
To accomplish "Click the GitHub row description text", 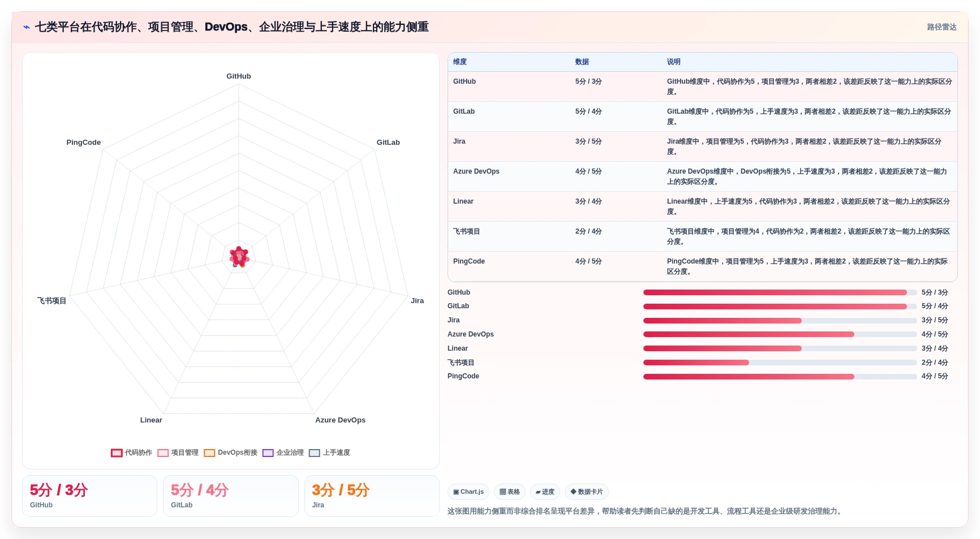I will (809, 87).
